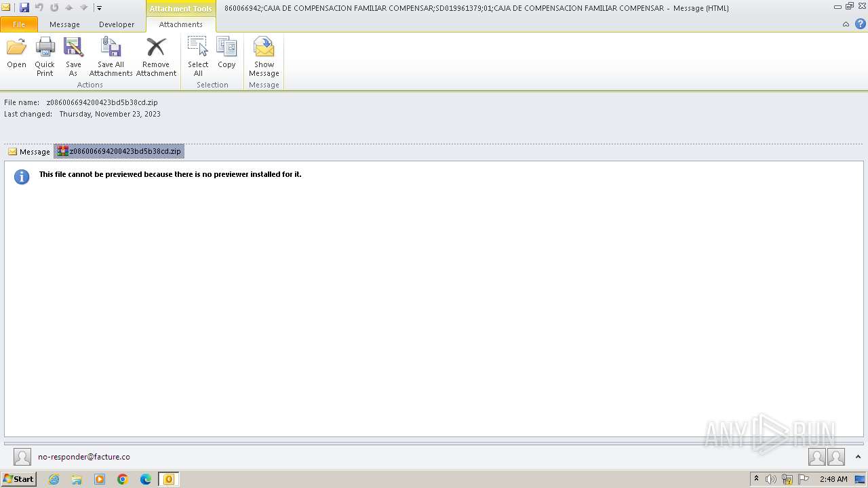Launch Google Chrome from taskbar
Image resolution: width=868 pixels, height=488 pixels.
click(x=123, y=479)
